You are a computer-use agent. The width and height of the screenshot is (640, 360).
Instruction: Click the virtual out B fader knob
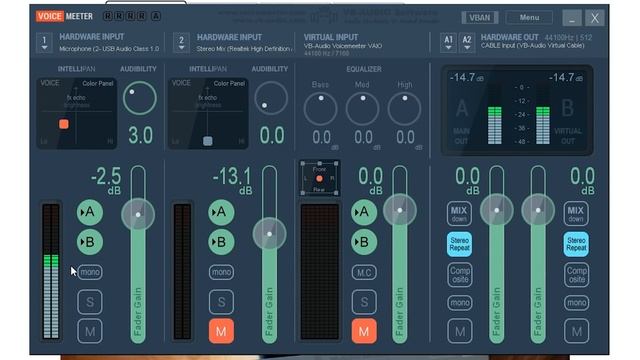pos(538,210)
